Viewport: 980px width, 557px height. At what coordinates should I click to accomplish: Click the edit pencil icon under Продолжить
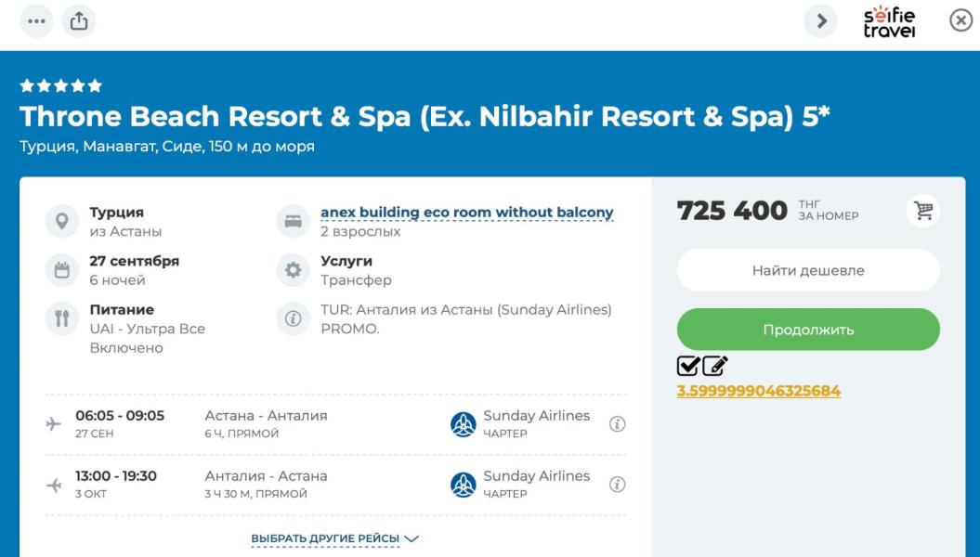[x=714, y=367]
